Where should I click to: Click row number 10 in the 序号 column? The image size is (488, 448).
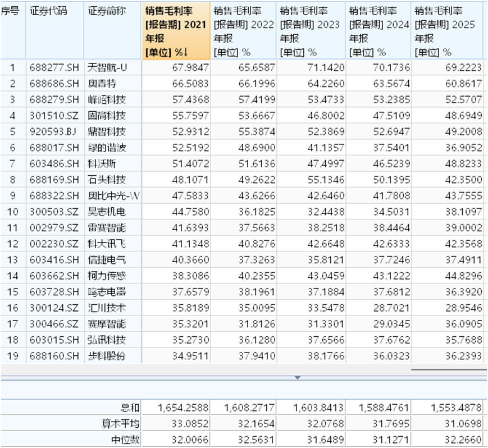click(x=13, y=212)
